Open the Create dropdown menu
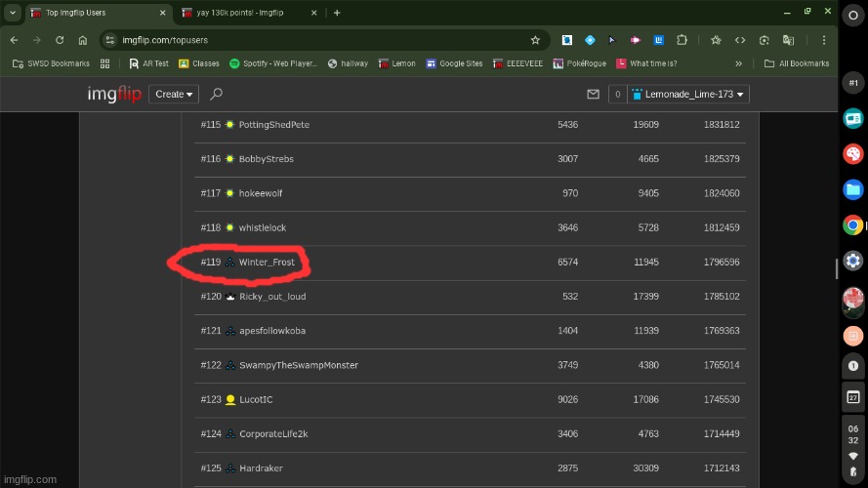Viewport: 868px width, 488px height. [173, 94]
